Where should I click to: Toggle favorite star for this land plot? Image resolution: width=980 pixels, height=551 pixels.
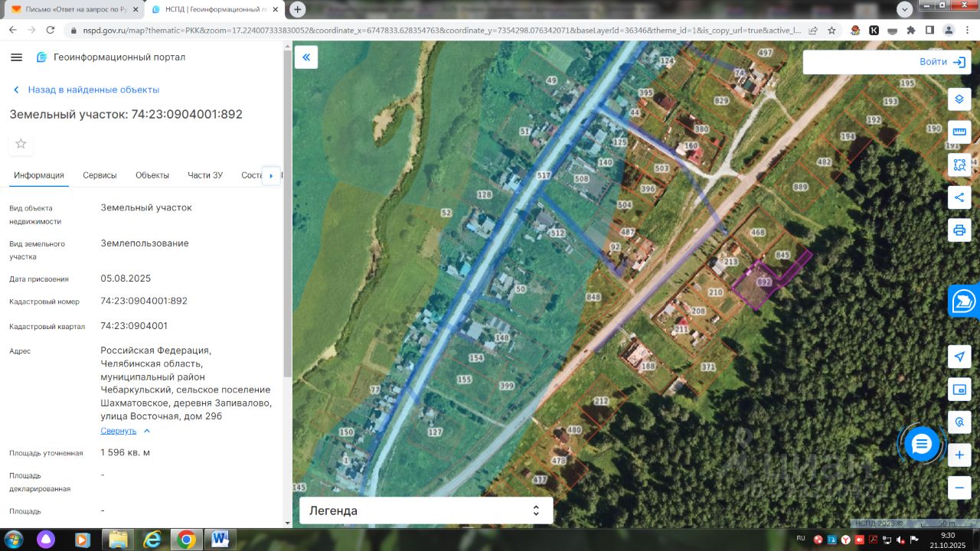tap(21, 144)
